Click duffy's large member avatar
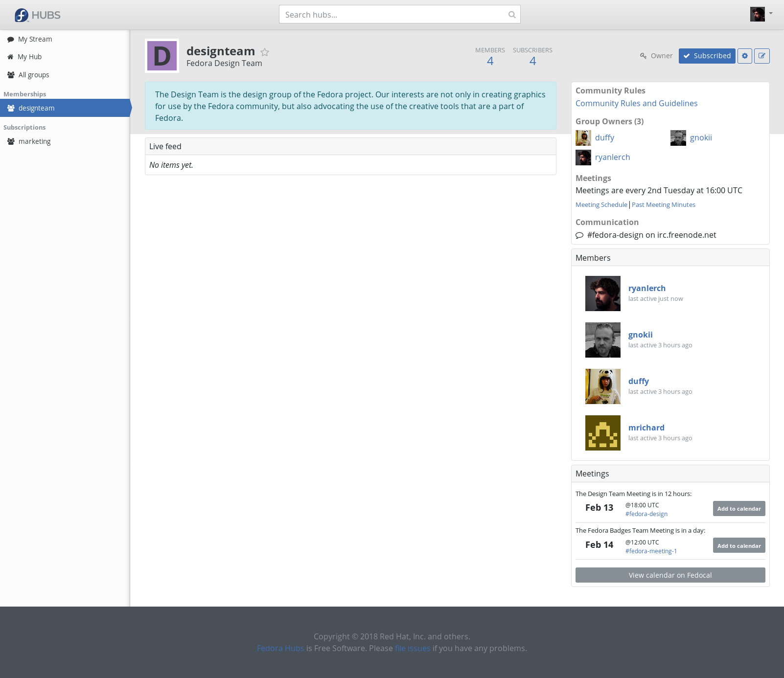 (603, 386)
